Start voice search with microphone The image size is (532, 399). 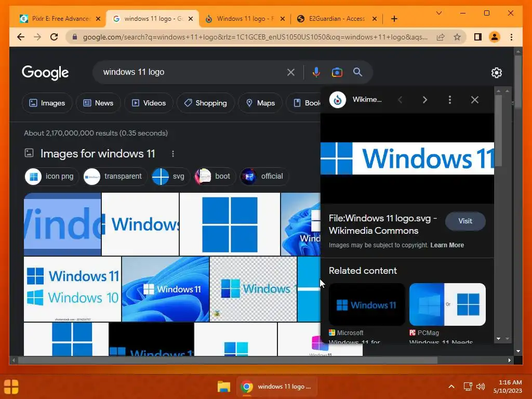tap(316, 72)
